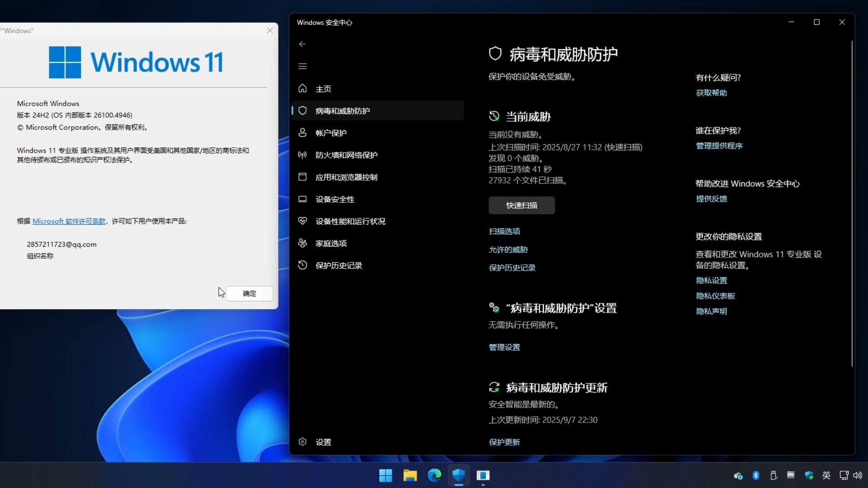Click the 当前威胁 history-clock icon

tap(494, 116)
